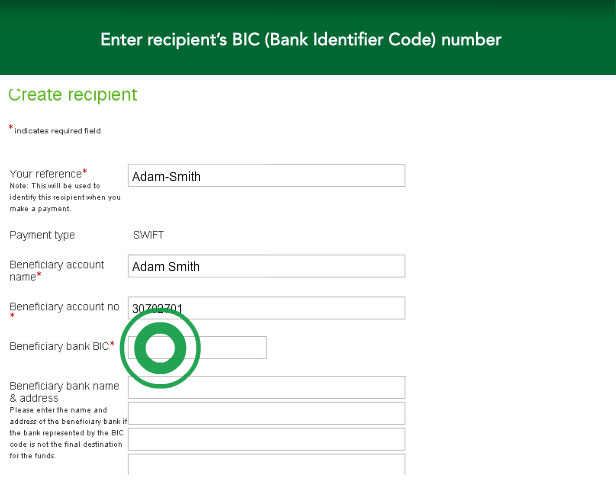Focus the Beneficiary account name input box
Viewport: 616px width, 480px height.
tap(266, 266)
